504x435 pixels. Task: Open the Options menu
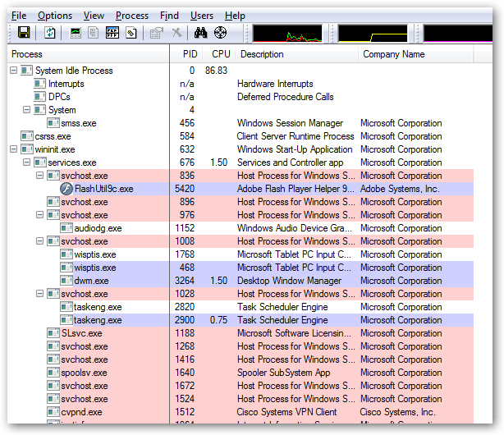pyautogui.click(x=54, y=16)
